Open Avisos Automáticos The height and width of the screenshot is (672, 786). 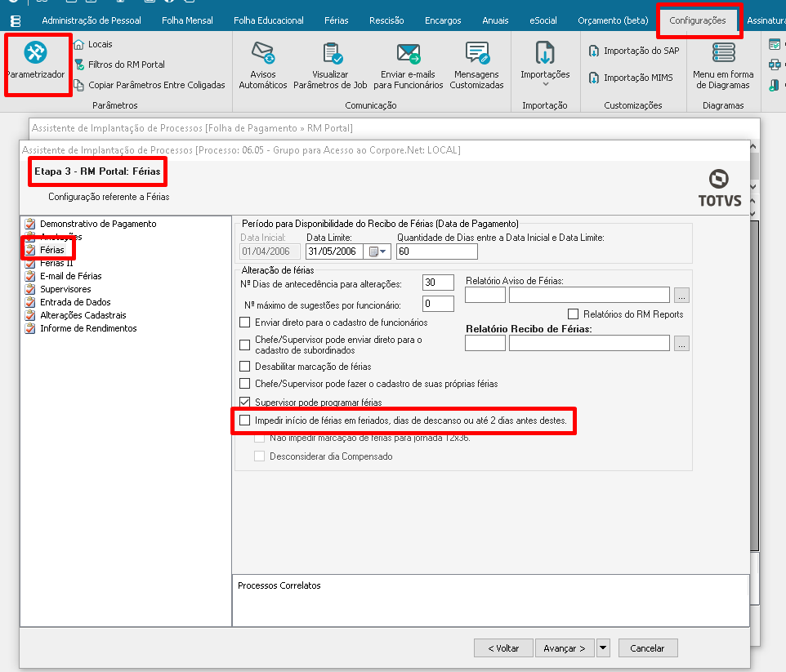(x=262, y=65)
